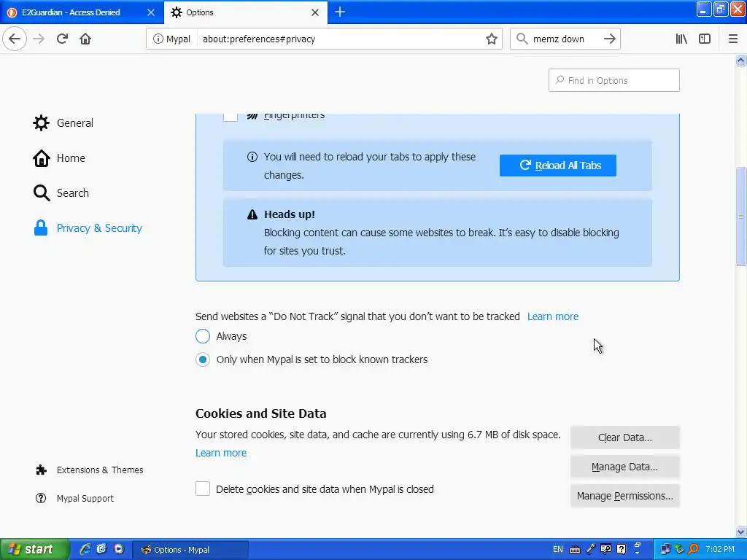The width and height of the screenshot is (747, 560).
Task: Click the Heads up! warning heading
Action: point(289,214)
